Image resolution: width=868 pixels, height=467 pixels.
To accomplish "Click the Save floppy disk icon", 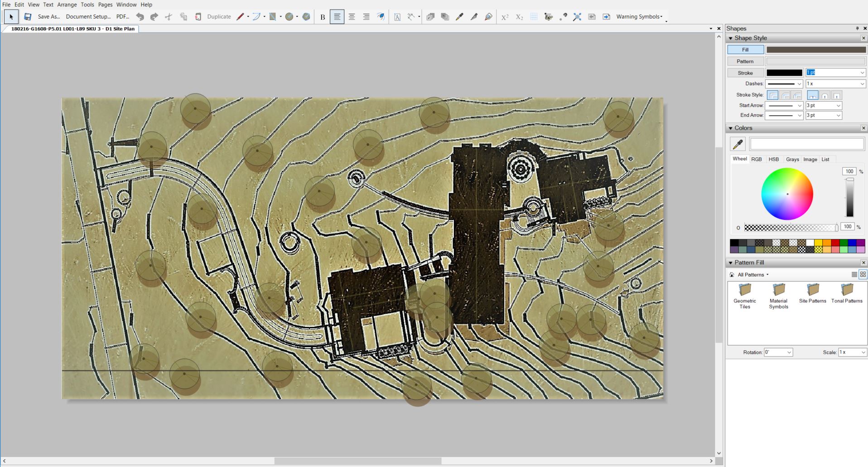I will pyautogui.click(x=28, y=17).
